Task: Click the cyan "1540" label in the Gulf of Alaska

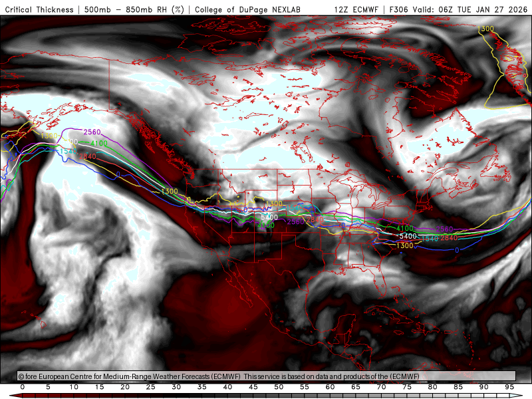Action: 68,152
